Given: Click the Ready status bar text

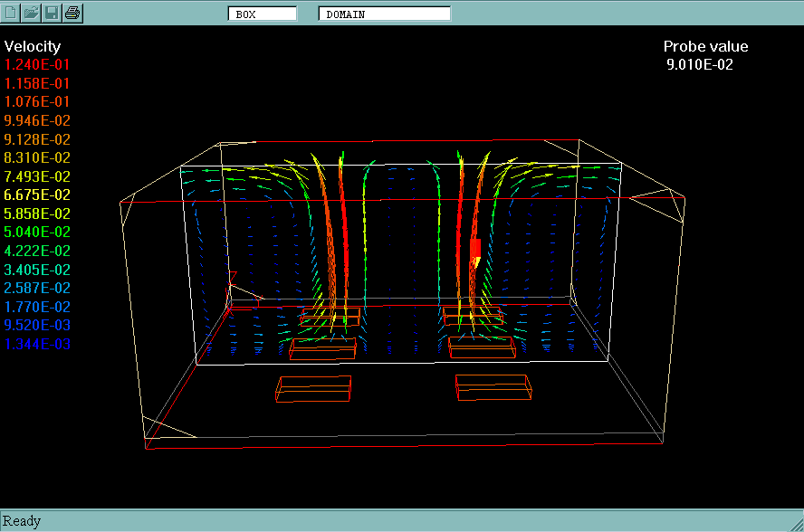Looking at the screenshot, I should tap(22, 521).
